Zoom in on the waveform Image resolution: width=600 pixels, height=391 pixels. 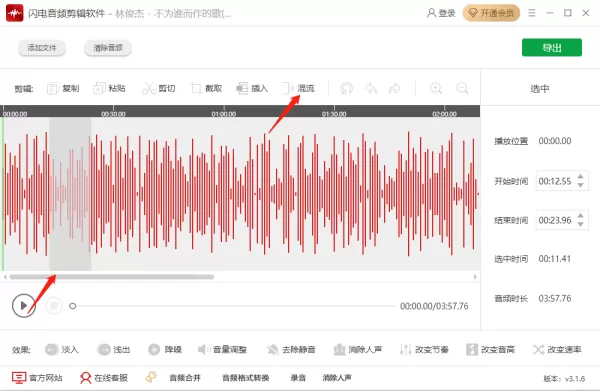pyautogui.click(x=436, y=88)
